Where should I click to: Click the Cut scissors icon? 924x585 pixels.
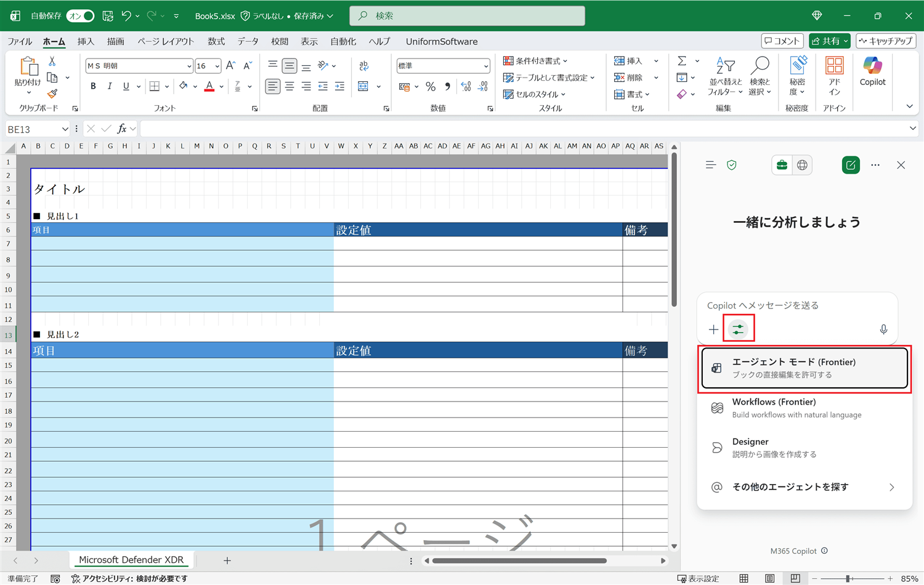click(52, 62)
